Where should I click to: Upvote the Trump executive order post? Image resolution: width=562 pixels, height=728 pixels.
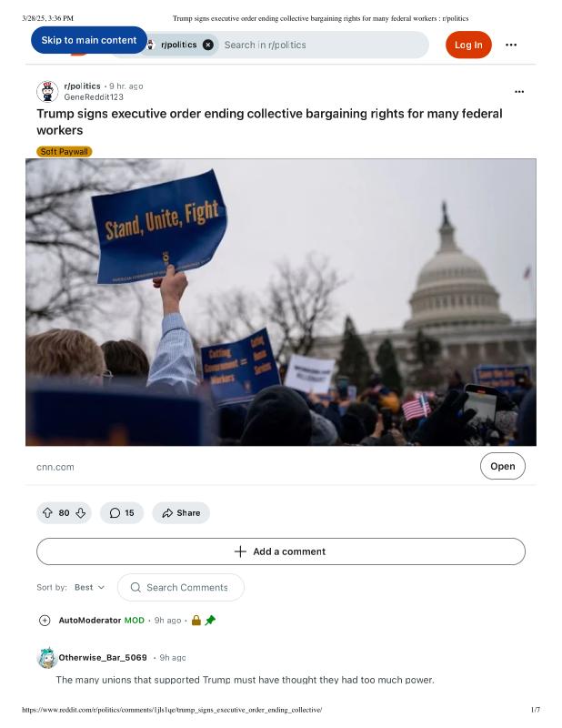48,513
